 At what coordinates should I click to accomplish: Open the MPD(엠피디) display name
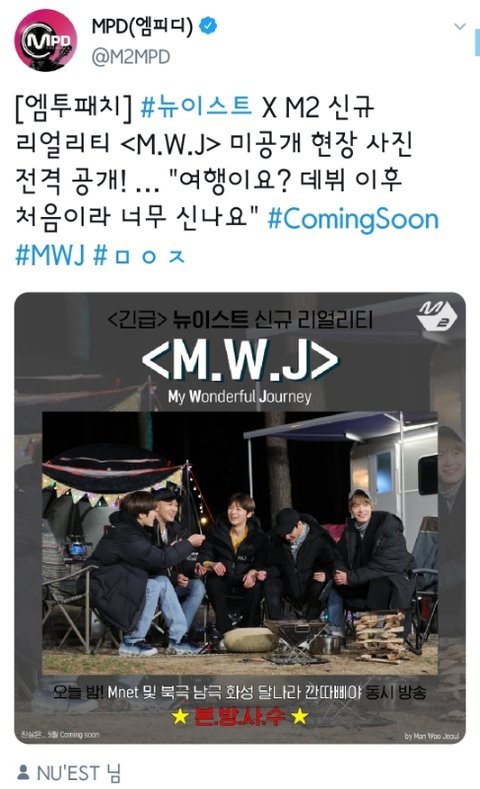pyautogui.click(x=142, y=26)
